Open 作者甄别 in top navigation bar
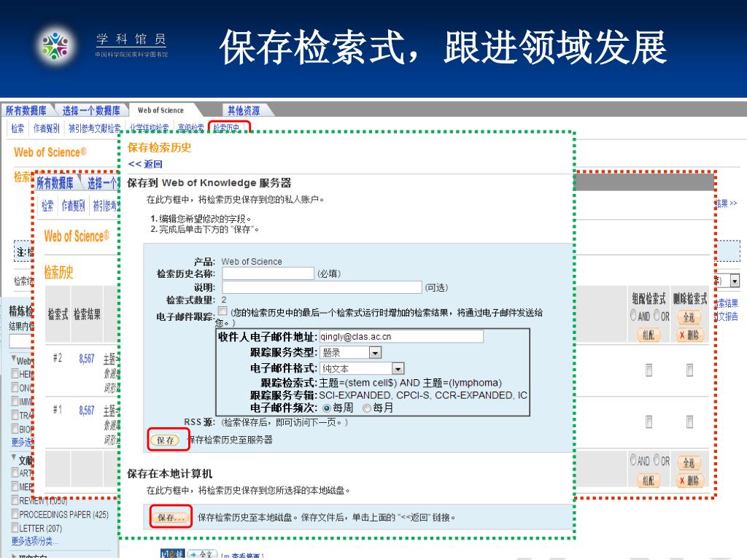The image size is (747, 560). pos(46,128)
